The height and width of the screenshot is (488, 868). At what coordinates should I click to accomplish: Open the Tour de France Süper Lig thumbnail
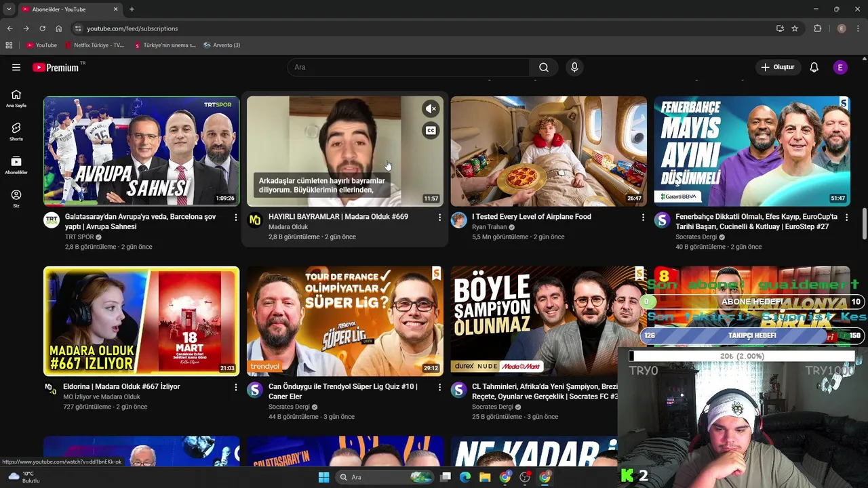[344, 321]
